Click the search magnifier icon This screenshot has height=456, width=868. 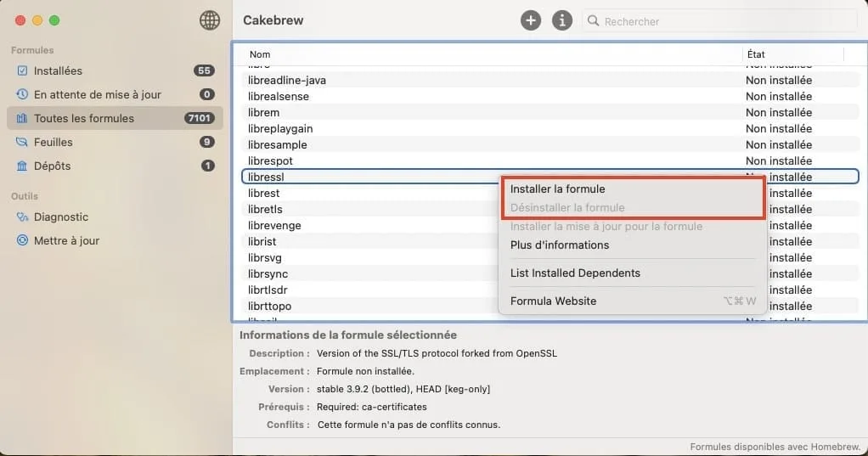click(x=593, y=21)
